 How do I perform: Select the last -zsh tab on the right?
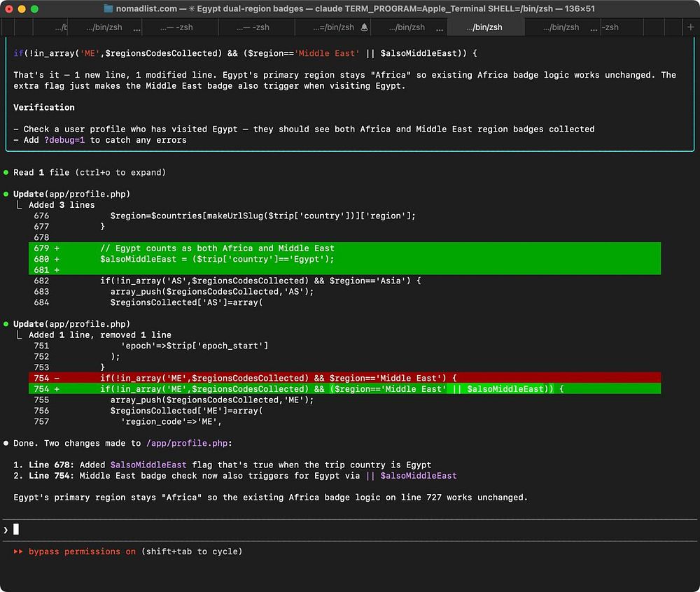(x=610, y=27)
